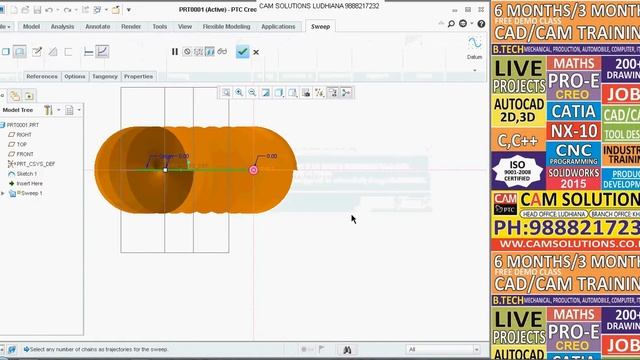Open Model Tree settings tool icon
Image resolution: width=640 pixels, height=360 pixels.
point(49,110)
